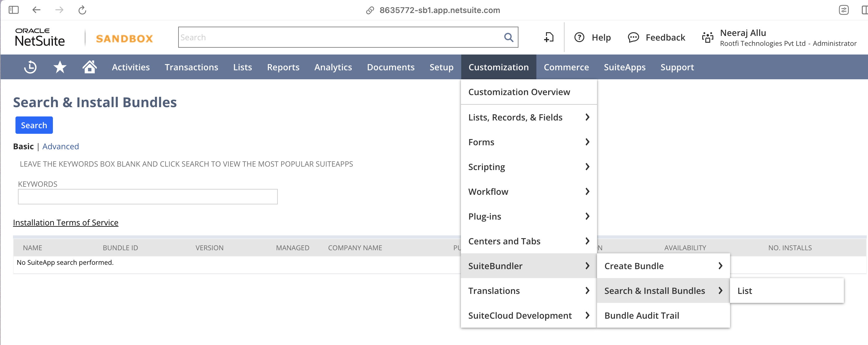Open Customization Overview menu item
Image resolution: width=868 pixels, height=345 pixels.
[x=519, y=92]
